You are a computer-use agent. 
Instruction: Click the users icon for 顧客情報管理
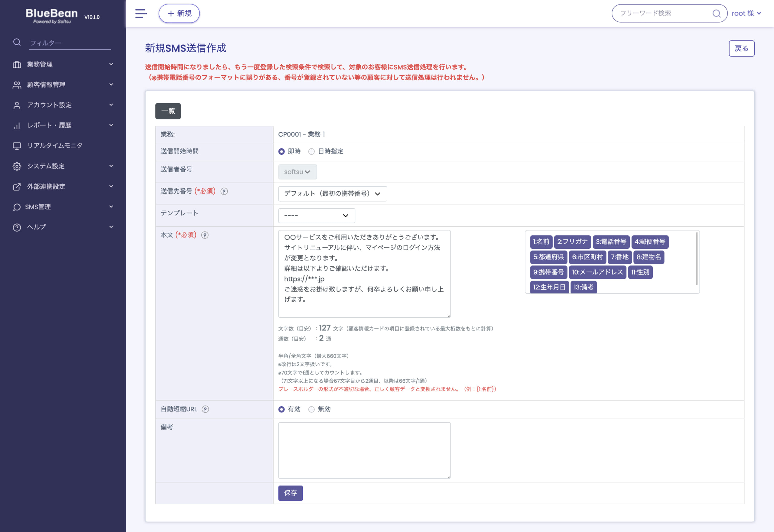(x=17, y=85)
